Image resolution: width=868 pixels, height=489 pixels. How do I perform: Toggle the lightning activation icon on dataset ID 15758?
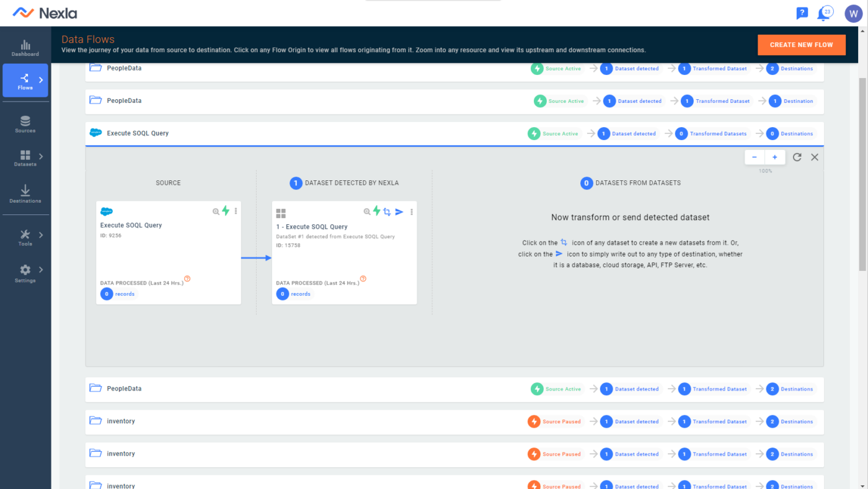click(376, 211)
